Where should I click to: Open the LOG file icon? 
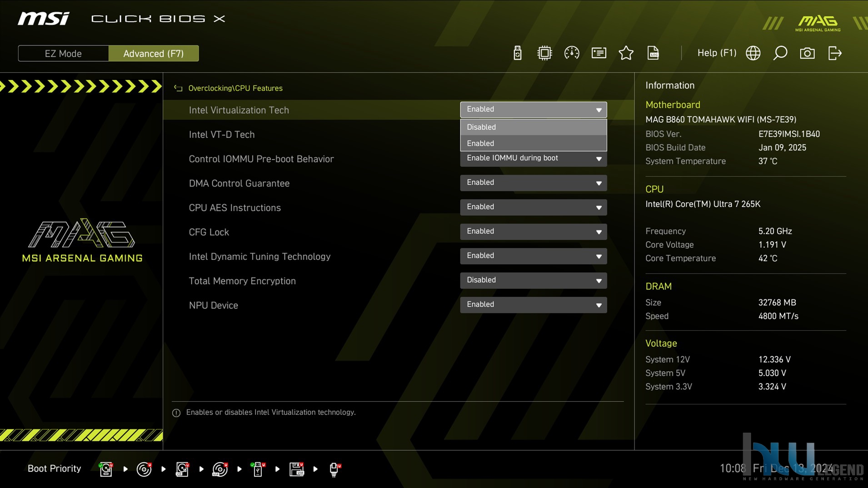point(653,53)
